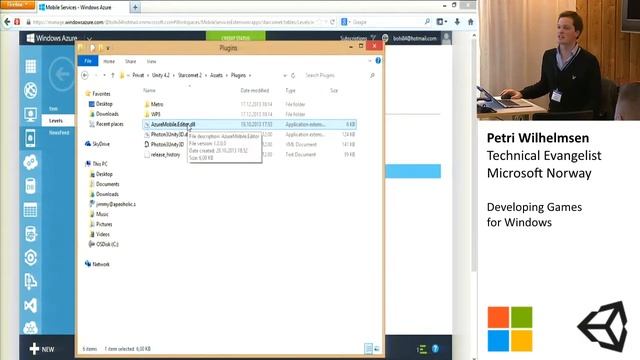Select the release_history text file
The width and height of the screenshot is (640, 360).
pos(165,155)
